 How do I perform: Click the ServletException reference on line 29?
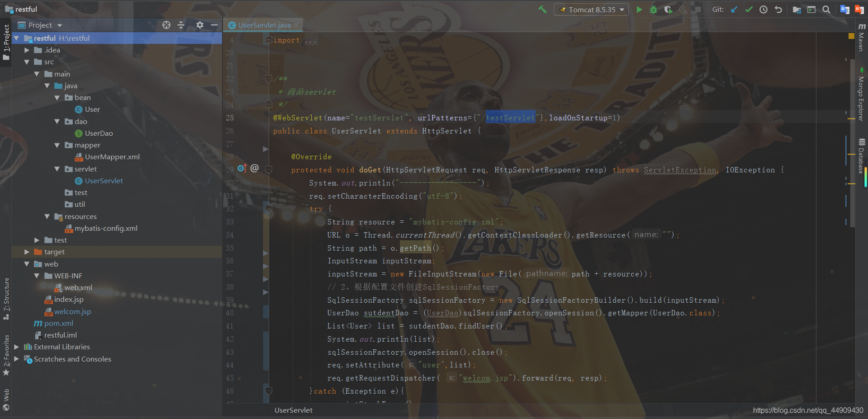pos(680,170)
